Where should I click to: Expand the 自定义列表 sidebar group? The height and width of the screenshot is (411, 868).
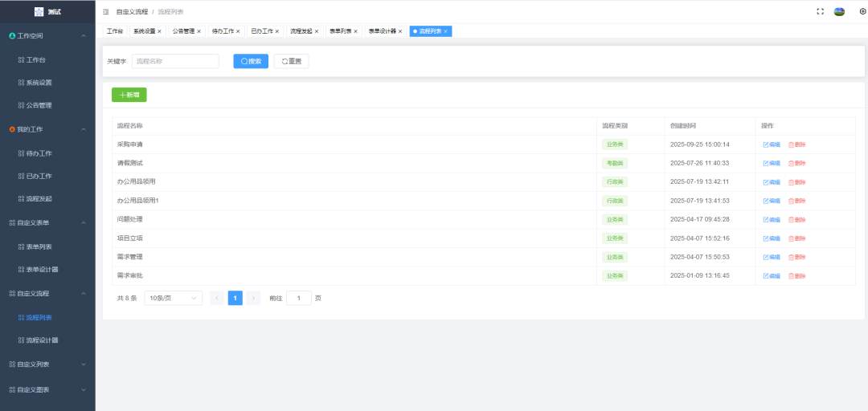84,364
